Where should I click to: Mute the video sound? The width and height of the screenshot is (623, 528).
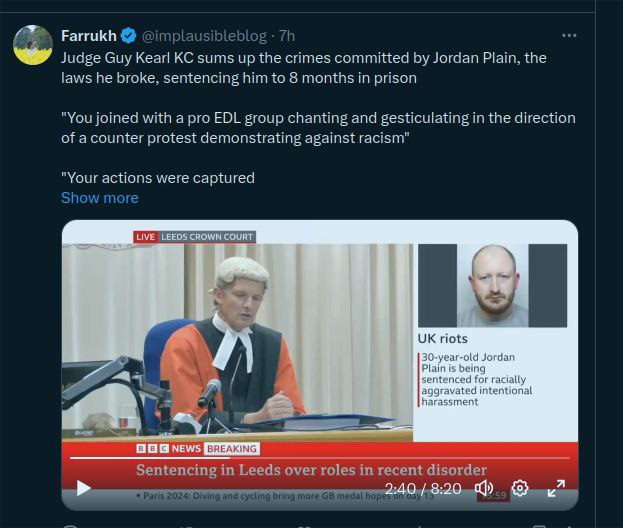pos(484,489)
